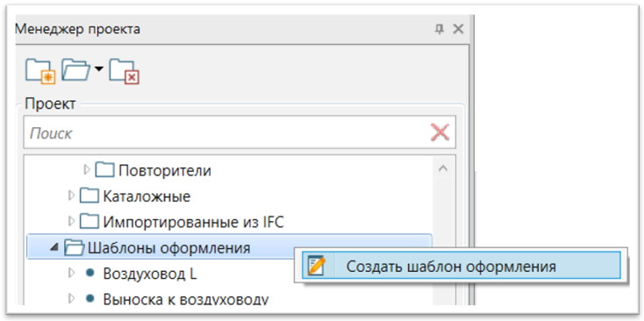Click the Проект group label
Image resolution: width=644 pixels, height=321 pixels.
pos(50,103)
